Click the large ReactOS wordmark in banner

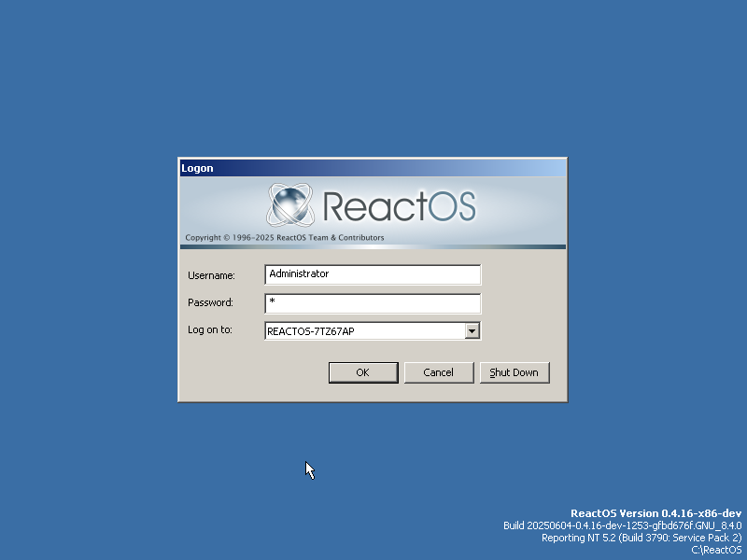400,205
